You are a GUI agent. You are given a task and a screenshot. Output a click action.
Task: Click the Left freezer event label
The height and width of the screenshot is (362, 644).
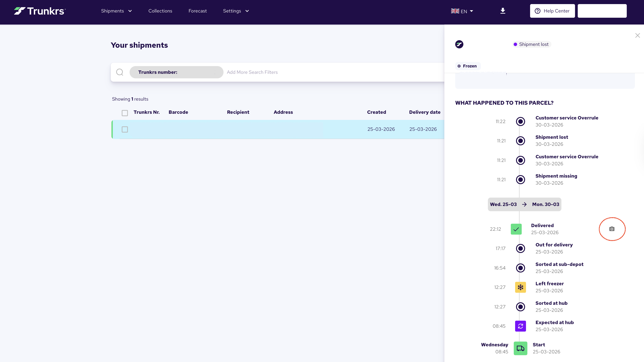click(550, 283)
